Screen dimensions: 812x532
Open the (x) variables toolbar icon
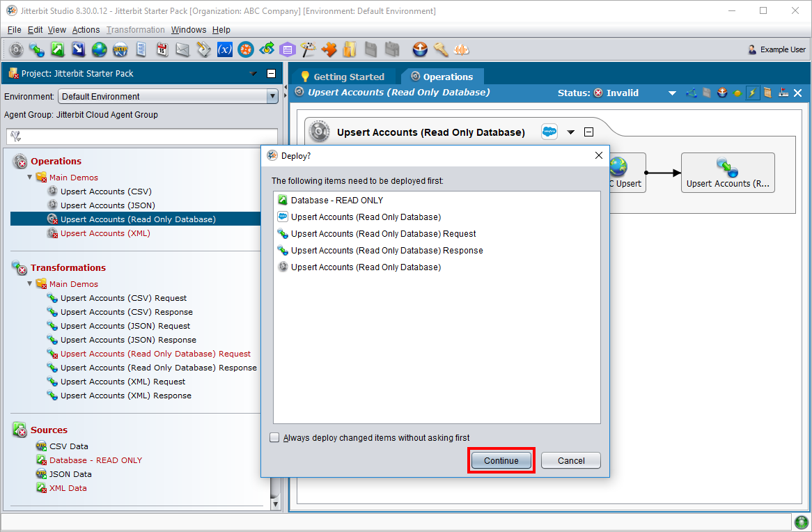(x=224, y=49)
